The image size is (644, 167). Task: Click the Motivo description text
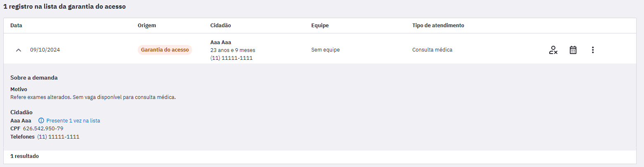(93, 97)
